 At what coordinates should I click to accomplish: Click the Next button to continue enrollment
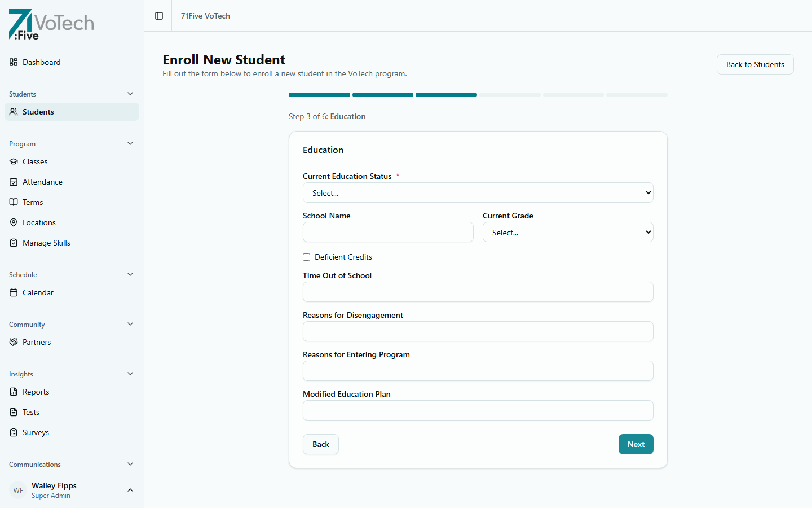click(x=636, y=444)
